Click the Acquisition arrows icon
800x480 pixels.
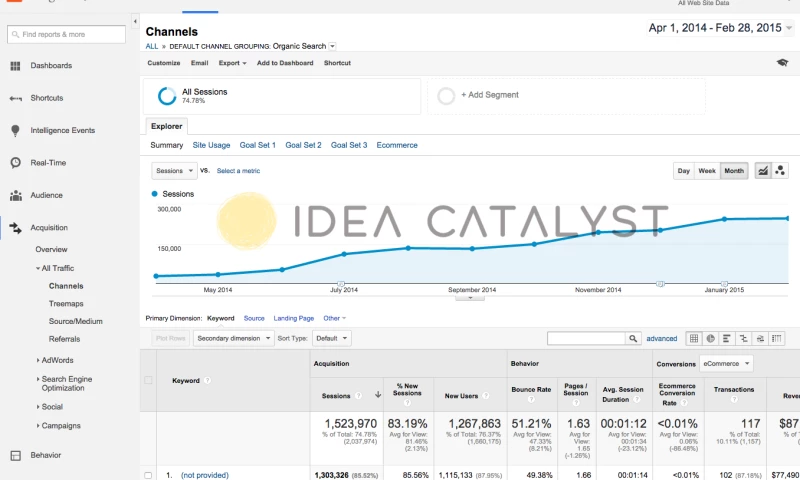(x=15, y=228)
